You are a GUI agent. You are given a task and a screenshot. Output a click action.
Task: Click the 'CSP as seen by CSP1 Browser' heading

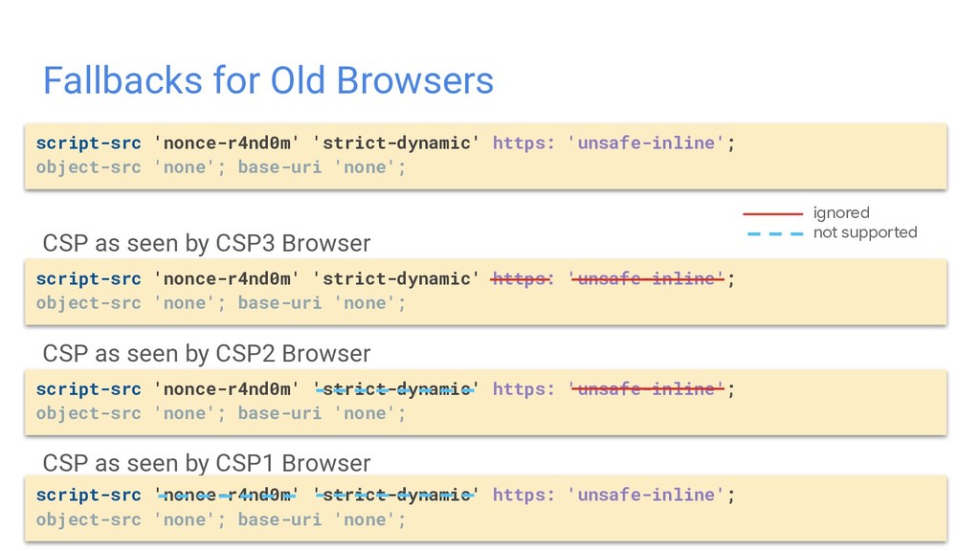pyautogui.click(x=207, y=464)
